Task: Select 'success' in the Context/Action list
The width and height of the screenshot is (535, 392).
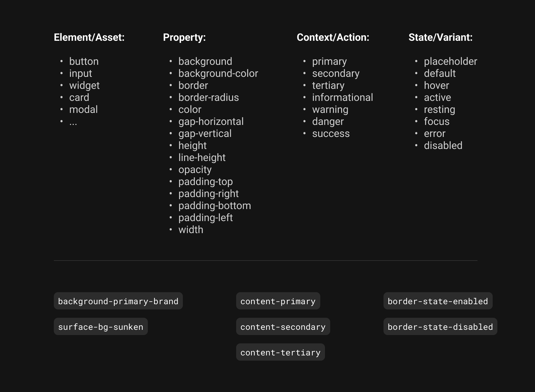Action: coord(331,134)
